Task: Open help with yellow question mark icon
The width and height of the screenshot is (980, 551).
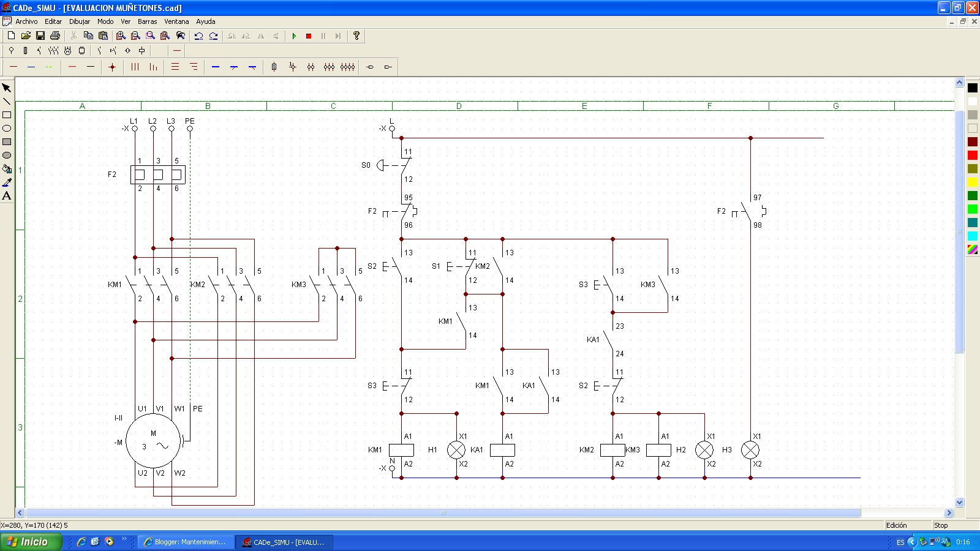Action: tap(356, 36)
